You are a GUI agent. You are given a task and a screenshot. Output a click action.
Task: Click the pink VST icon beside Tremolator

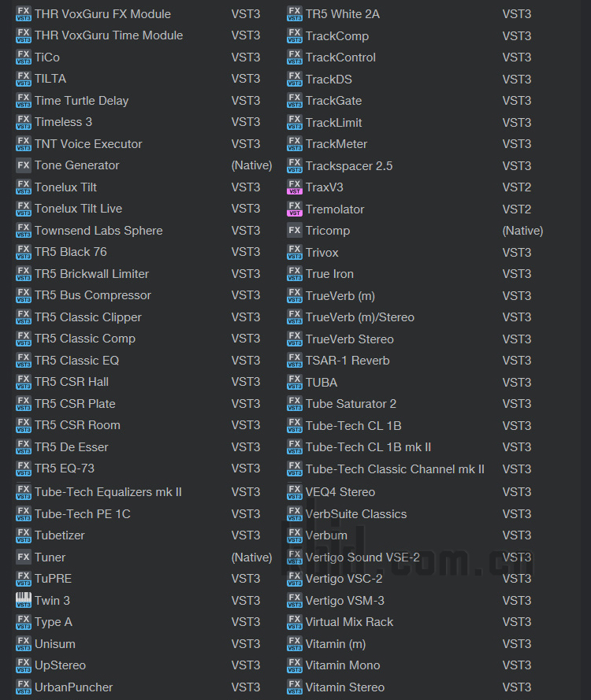click(x=295, y=209)
